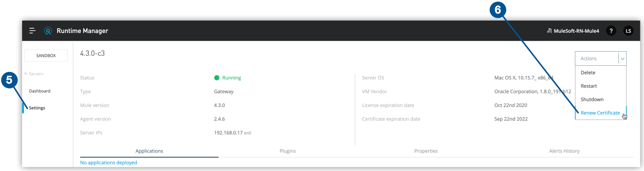Open the Properties tab
This screenshot has height=171, width=644.
(x=426, y=151)
